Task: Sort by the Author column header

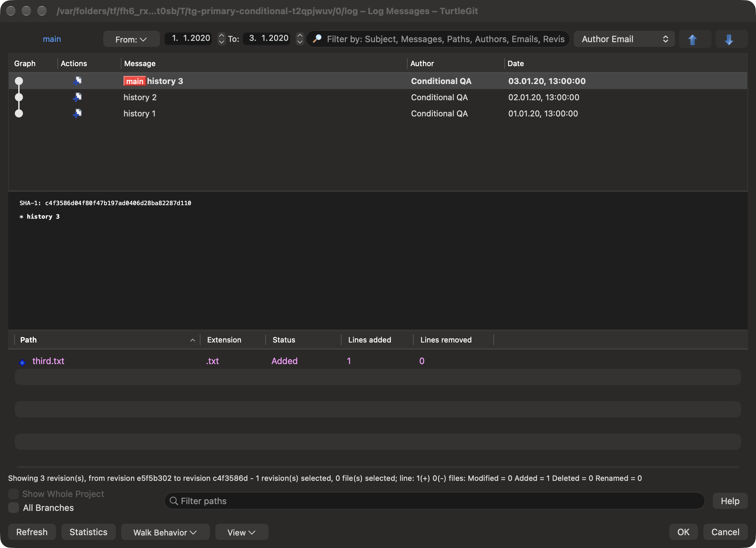Action: [456, 63]
